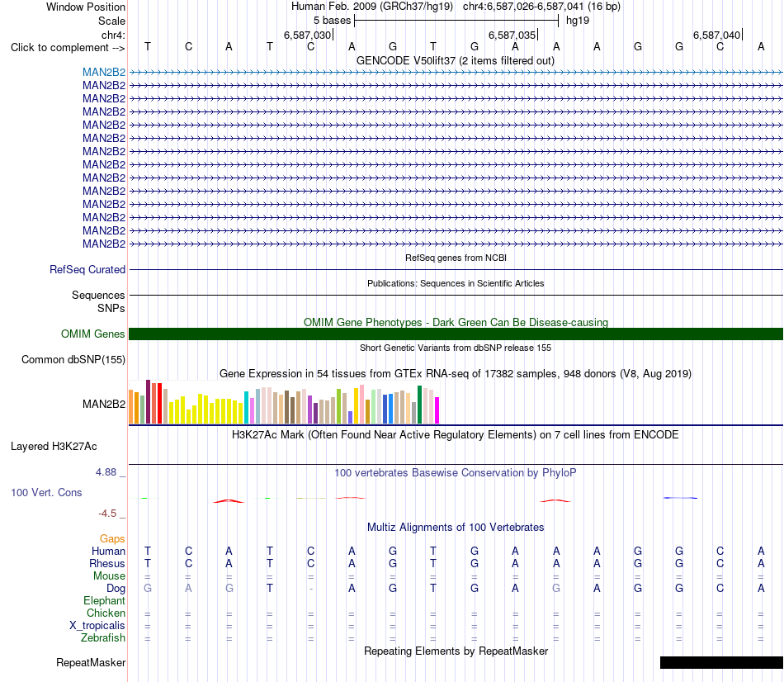Click the dash gap in the Dog row
This screenshot has width=784, height=682.
click(x=311, y=589)
